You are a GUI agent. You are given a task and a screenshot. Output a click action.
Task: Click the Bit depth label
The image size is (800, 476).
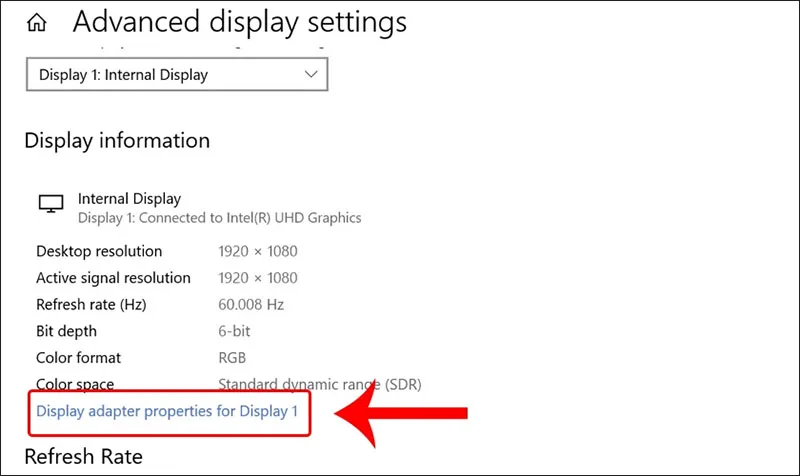click(x=66, y=331)
